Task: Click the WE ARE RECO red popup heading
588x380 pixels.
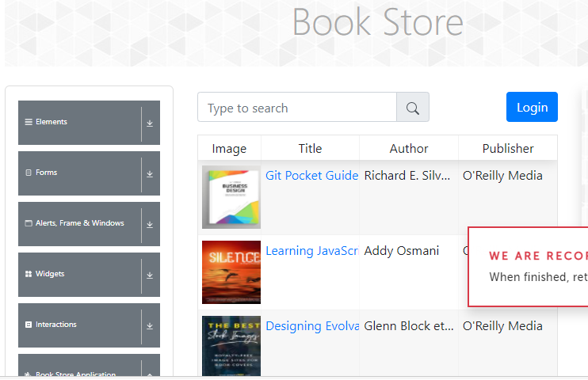Action: tap(539, 256)
